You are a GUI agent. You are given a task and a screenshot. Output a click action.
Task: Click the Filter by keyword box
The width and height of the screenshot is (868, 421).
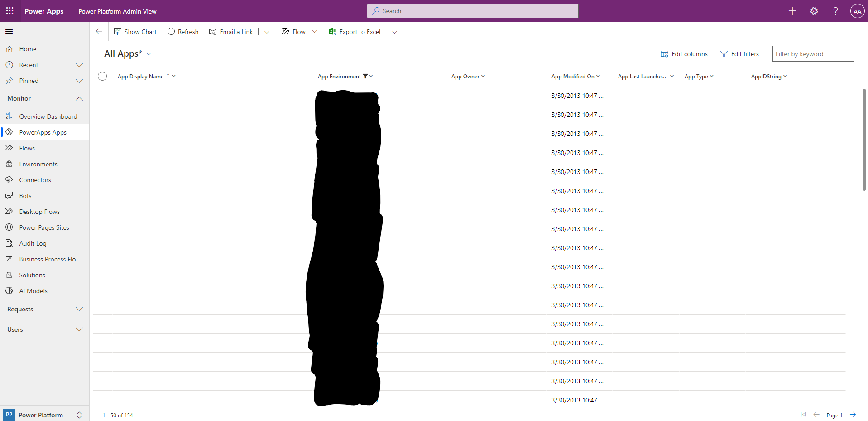coord(812,53)
